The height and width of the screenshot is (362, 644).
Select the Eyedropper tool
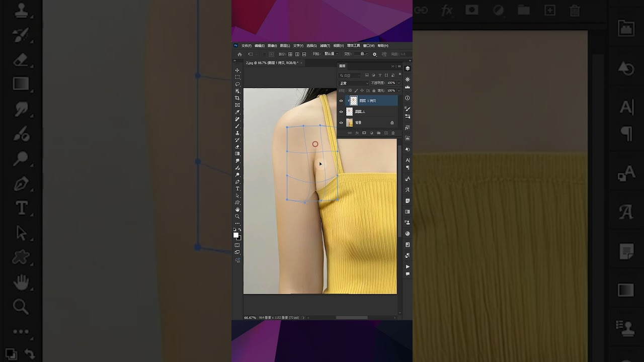[237, 112]
